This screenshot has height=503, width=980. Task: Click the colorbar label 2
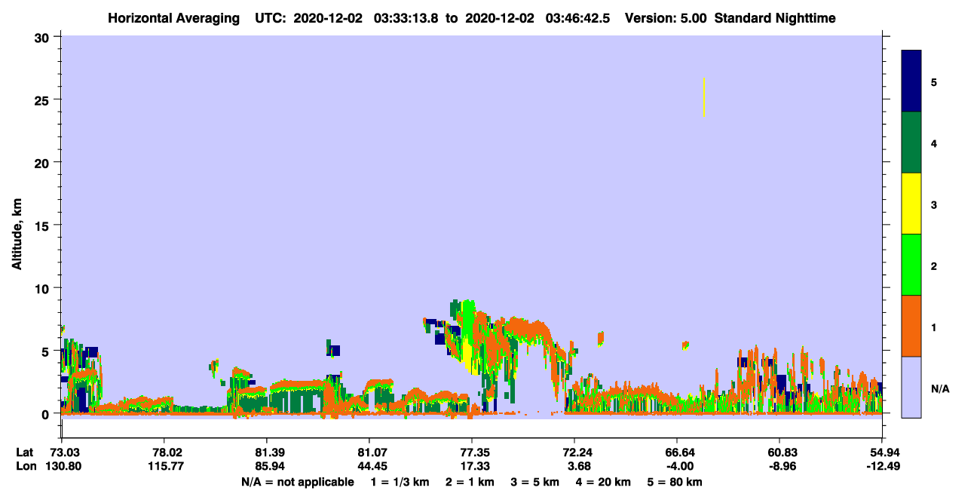934,266
